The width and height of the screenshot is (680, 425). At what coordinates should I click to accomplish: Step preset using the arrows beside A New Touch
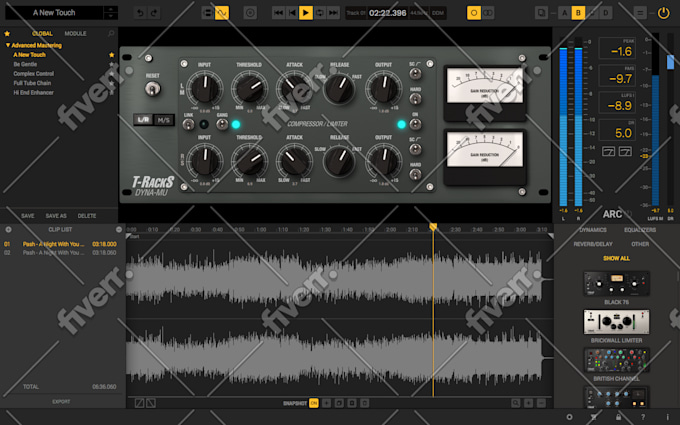(x=111, y=13)
